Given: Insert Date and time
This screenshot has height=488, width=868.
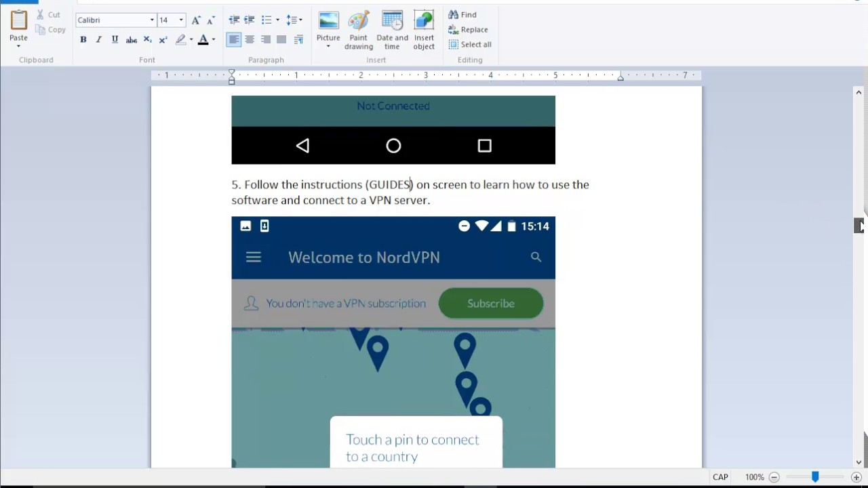Looking at the screenshot, I should coord(392,30).
